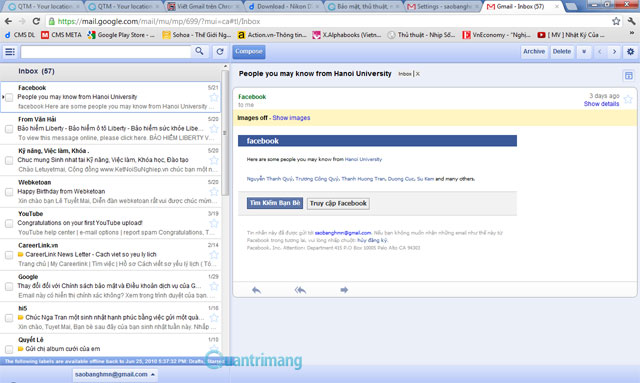This screenshot has width=640, height=383.
Task: Click the Compose button
Action: 249,51
